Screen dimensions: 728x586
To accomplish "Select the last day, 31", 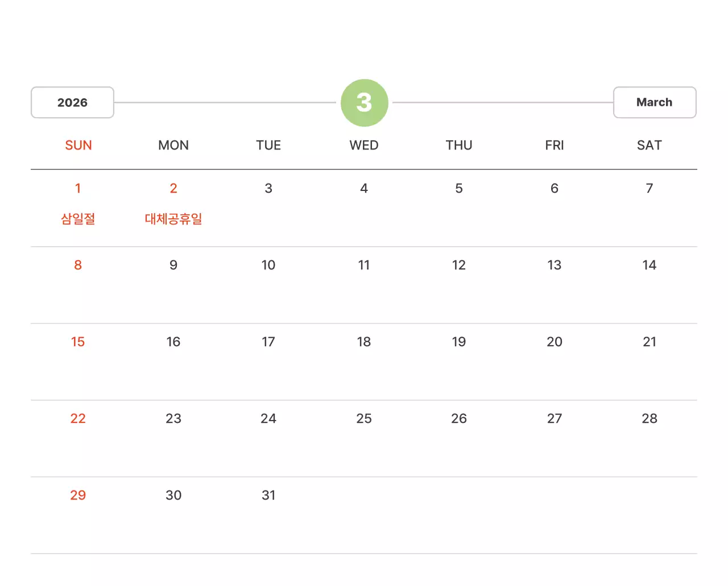I will pos(268,496).
